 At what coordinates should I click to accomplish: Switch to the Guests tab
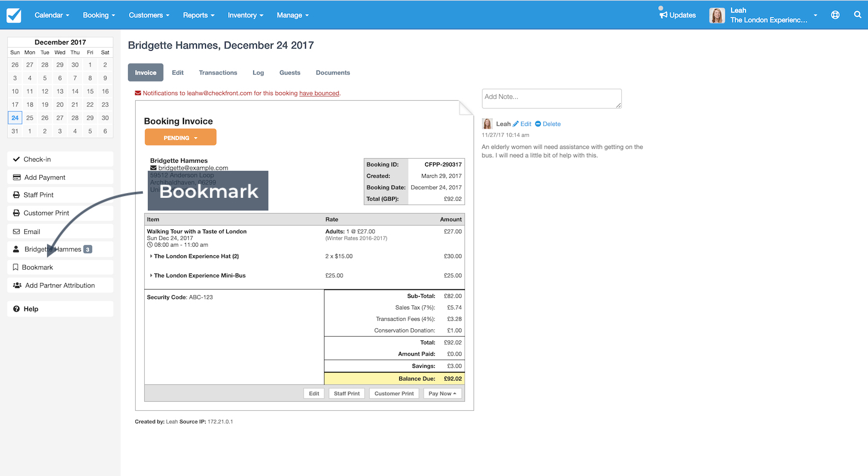(290, 72)
